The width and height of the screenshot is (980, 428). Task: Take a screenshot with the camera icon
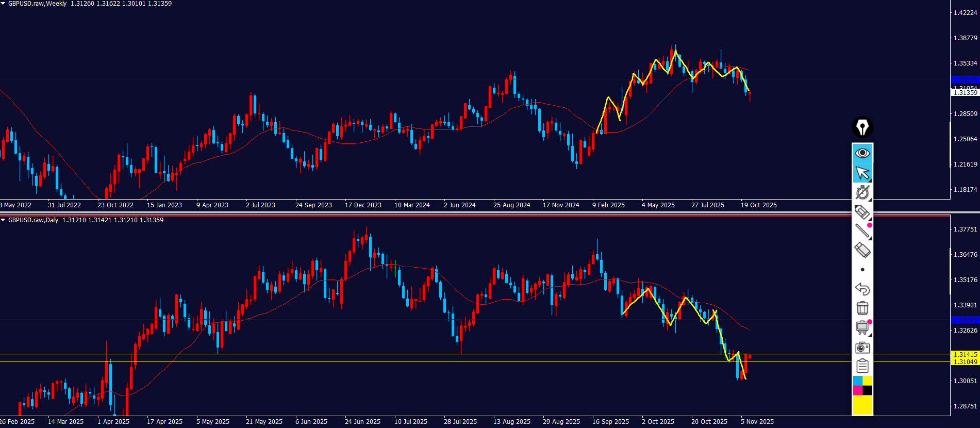pos(862,347)
